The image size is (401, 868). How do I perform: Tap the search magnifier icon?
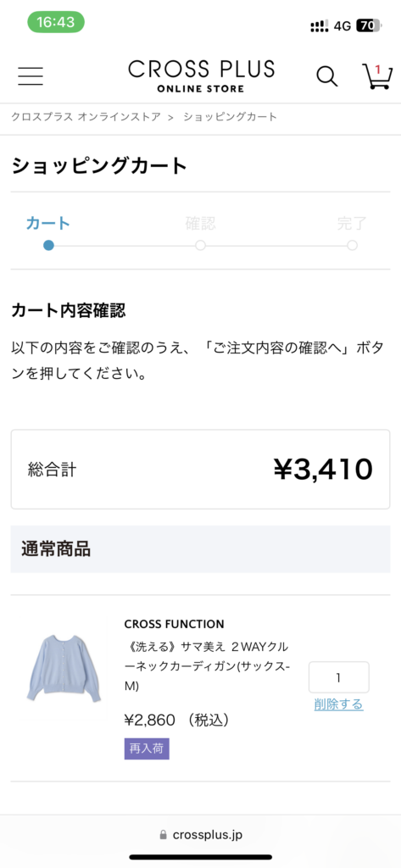(326, 76)
